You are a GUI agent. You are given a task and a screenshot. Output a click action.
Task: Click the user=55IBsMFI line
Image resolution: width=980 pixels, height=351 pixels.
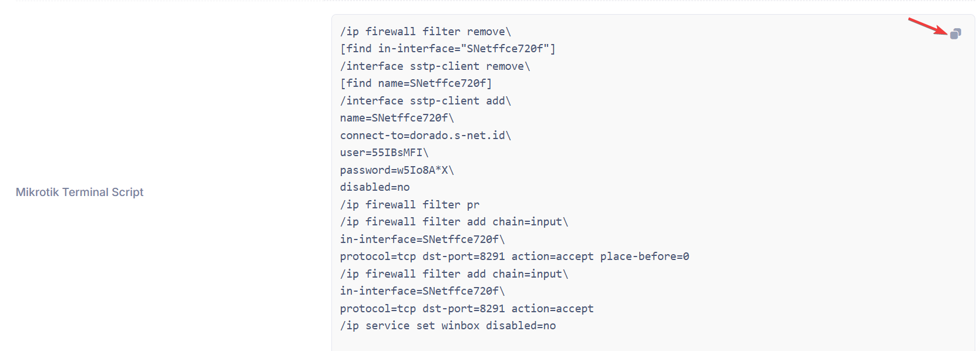384,153
